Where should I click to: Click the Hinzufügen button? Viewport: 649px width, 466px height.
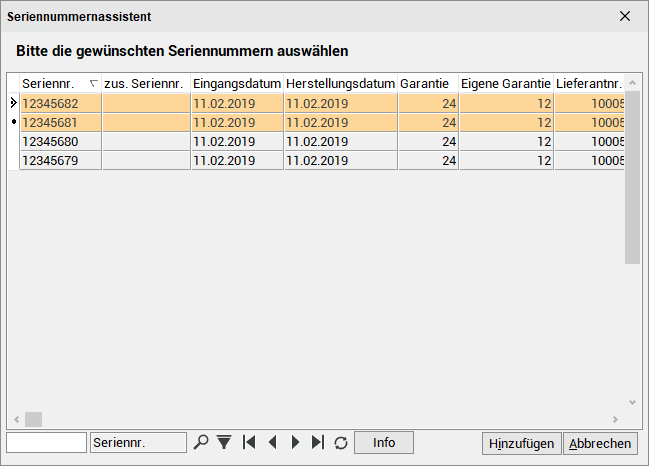click(522, 444)
